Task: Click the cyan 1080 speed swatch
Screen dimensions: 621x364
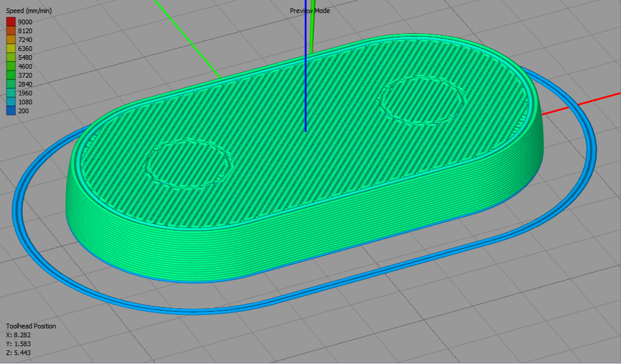Action: [x=11, y=103]
